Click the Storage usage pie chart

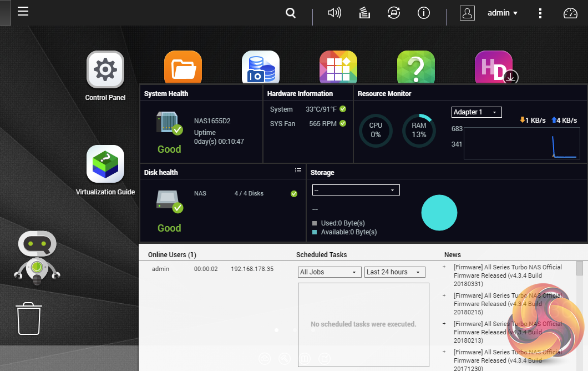point(439,212)
